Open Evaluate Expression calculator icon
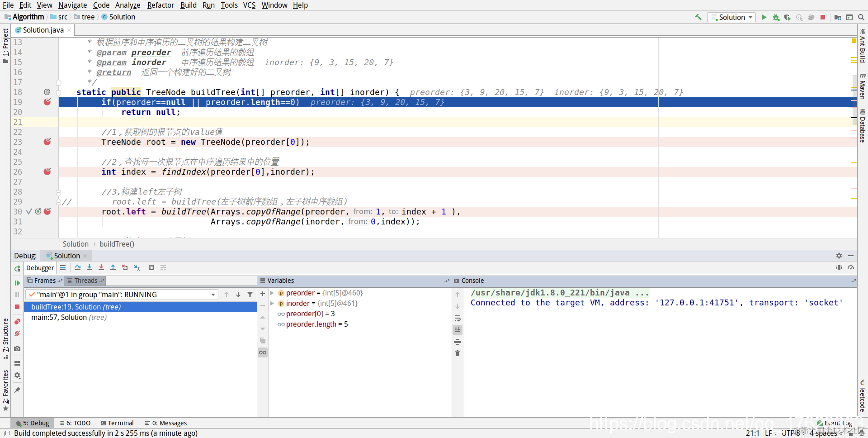Screen dimensions: 868x438 pos(151,267)
